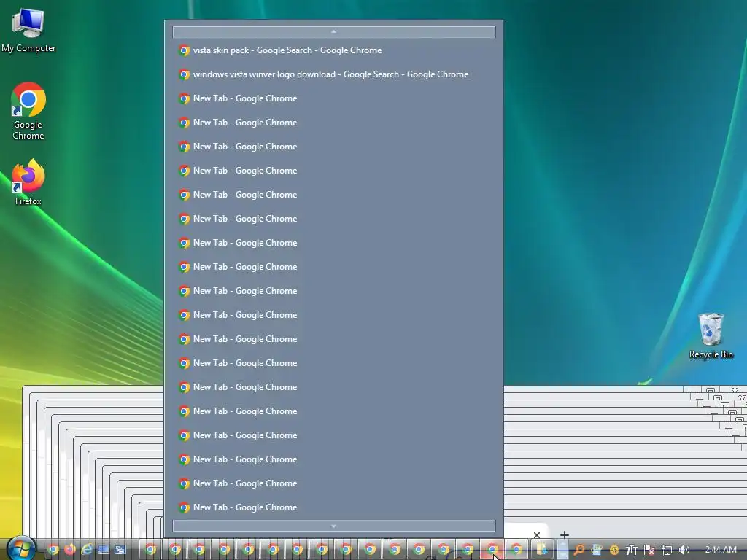
Task: Open the Start orb on the taskbar
Action: [x=20, y=548]
